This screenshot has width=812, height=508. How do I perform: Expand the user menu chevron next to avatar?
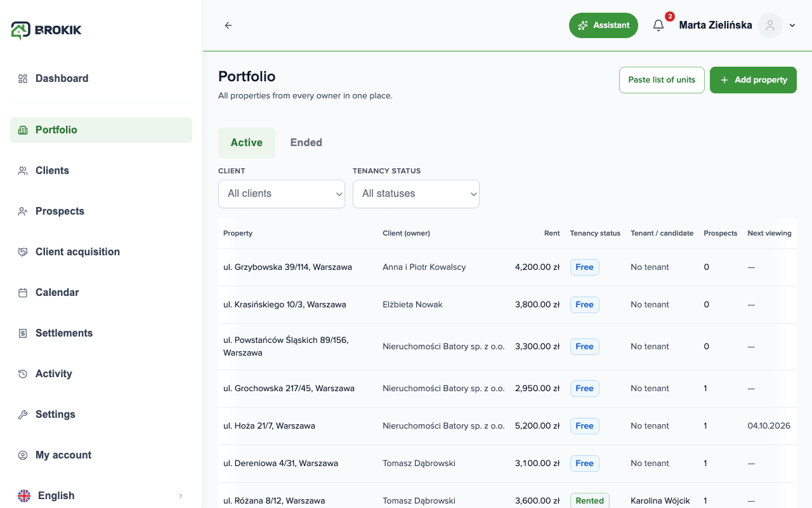[x=792, y=25]
